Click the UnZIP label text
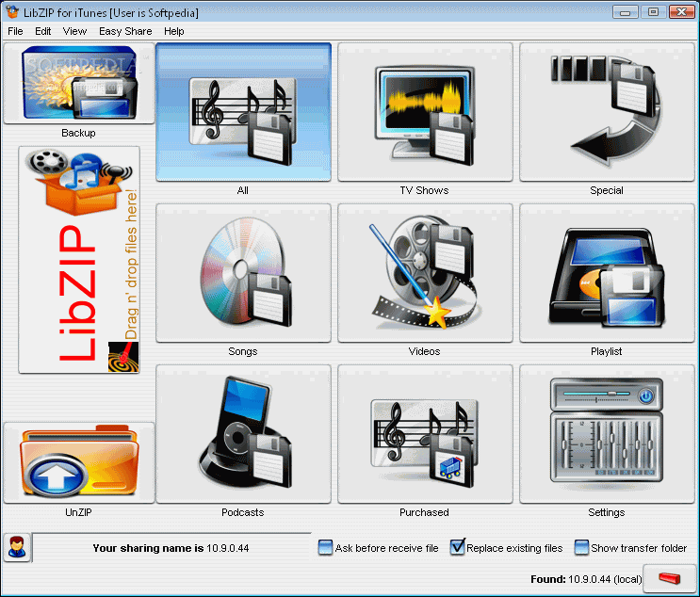 click(78, 512)
